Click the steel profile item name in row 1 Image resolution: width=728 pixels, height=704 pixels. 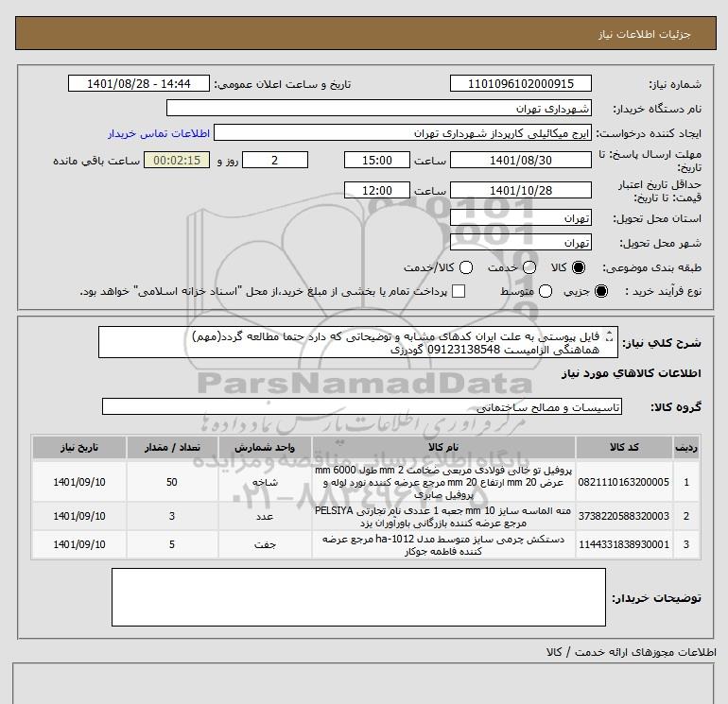coord(443,482)
